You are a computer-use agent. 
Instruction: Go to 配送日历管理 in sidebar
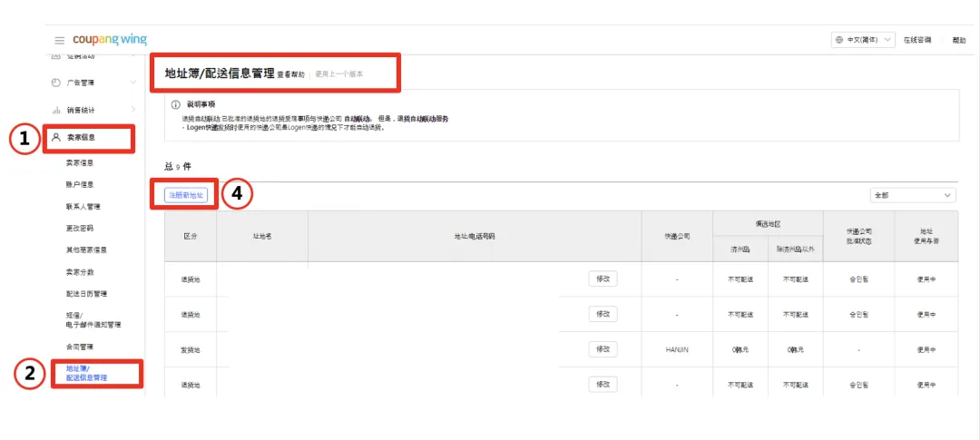86,294
